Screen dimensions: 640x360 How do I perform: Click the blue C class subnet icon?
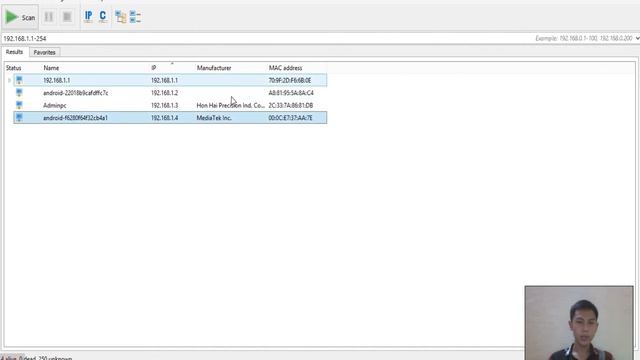[103, 17]
